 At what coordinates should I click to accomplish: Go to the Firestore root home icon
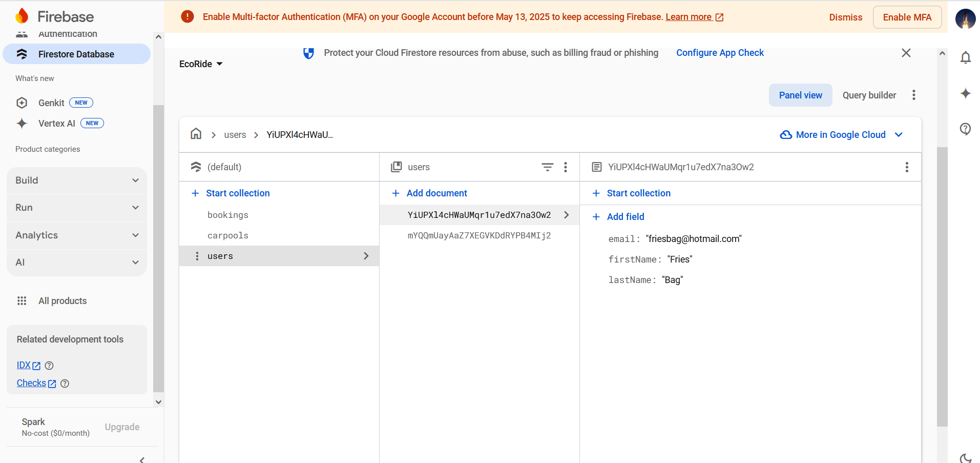click(196, 134)
